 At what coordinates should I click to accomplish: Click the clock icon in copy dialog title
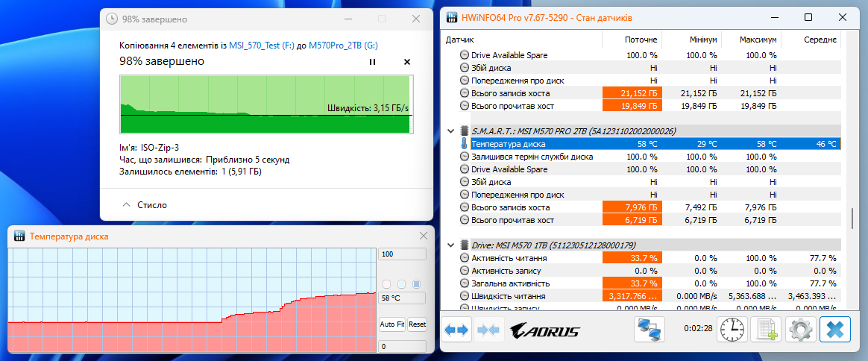tap(111, 19)
